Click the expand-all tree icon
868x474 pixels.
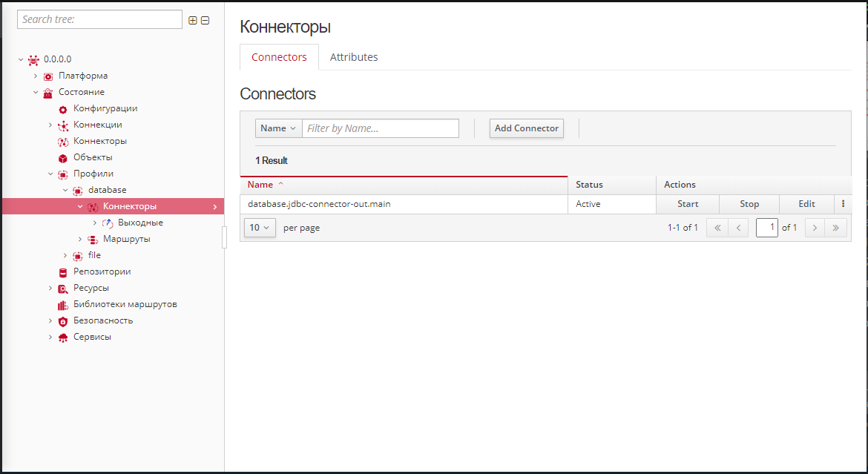(192, 19)
